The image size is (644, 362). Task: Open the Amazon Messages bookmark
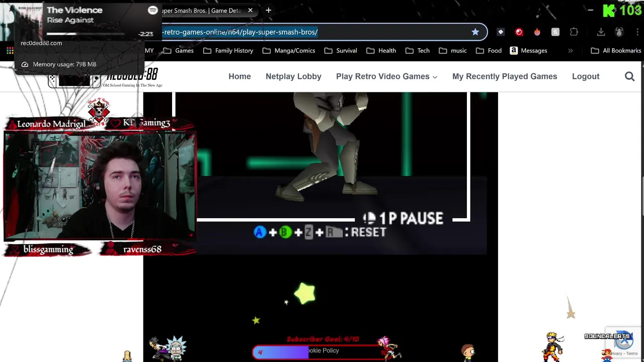[528, 50]
